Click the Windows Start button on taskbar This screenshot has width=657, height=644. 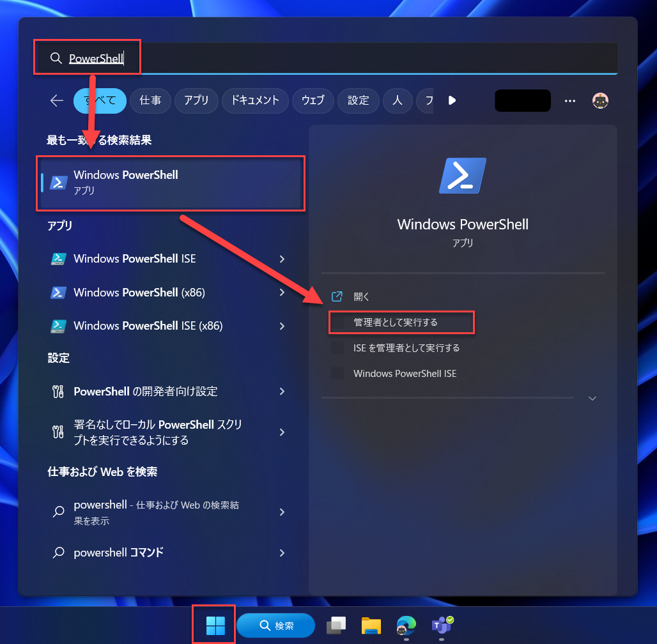215,625
